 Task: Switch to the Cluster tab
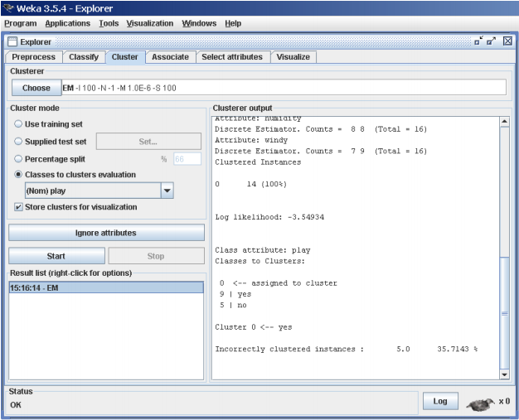point(125,57)
